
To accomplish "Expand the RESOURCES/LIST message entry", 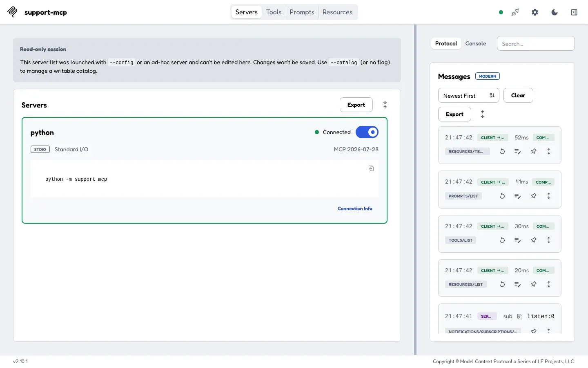I will click(x=549, y=284).
